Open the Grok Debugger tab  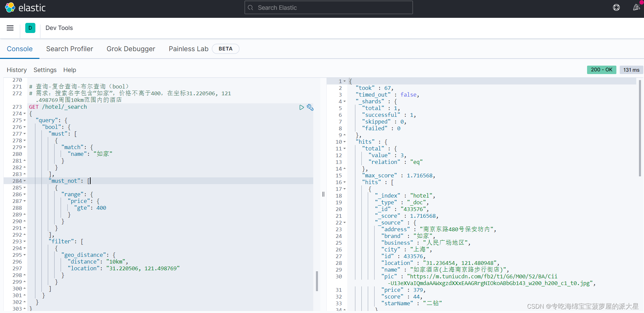[x=131, y=49]
